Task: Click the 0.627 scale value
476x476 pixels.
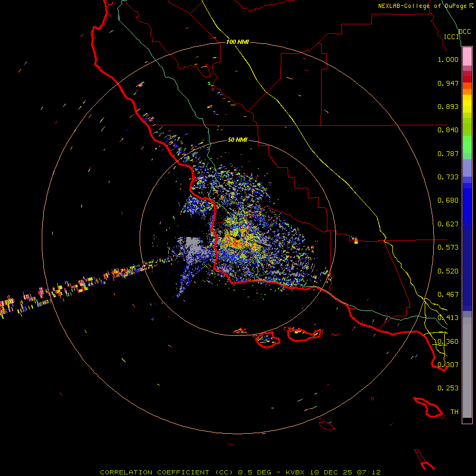Action: click(448, 224)
